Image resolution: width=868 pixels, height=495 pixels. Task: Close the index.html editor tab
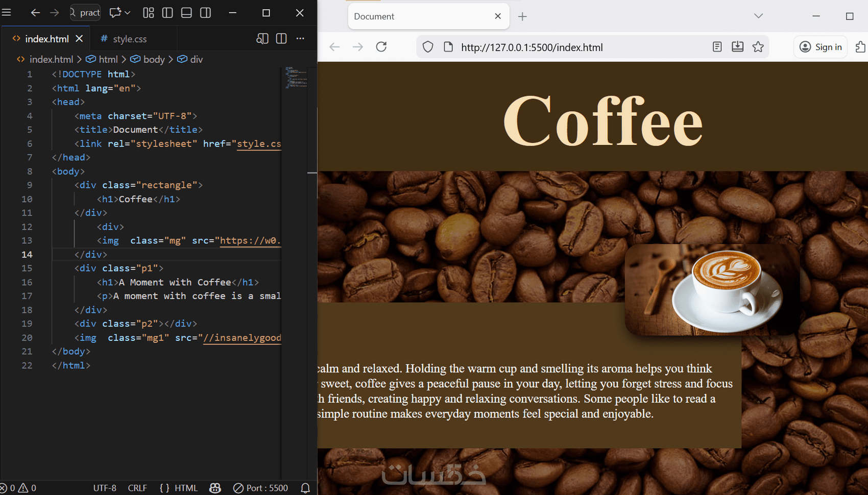click(79, 39)
